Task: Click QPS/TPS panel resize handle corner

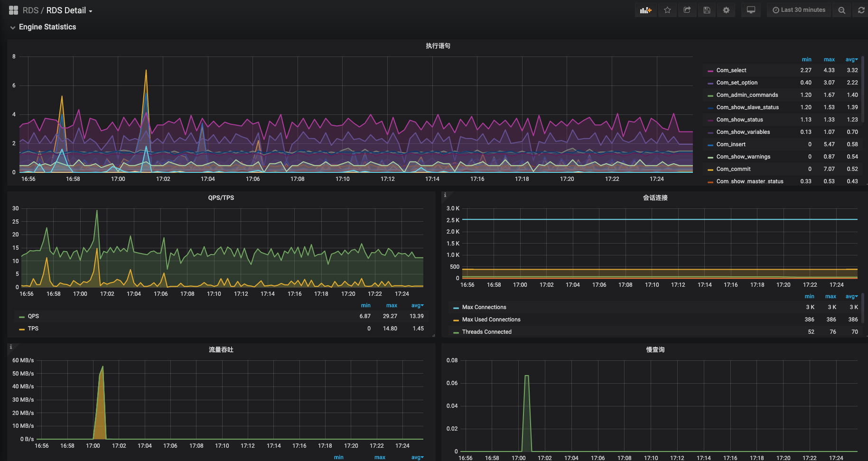Action: (433, 336)
